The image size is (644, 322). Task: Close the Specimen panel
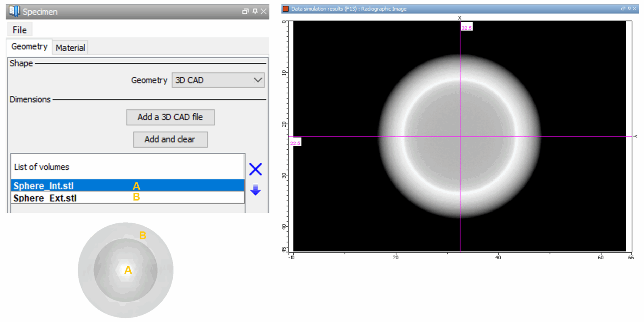point(264,11)
